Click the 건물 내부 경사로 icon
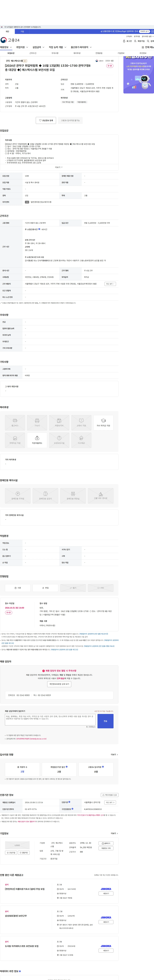This screenshot has width=154, height=980. [101, 496]
